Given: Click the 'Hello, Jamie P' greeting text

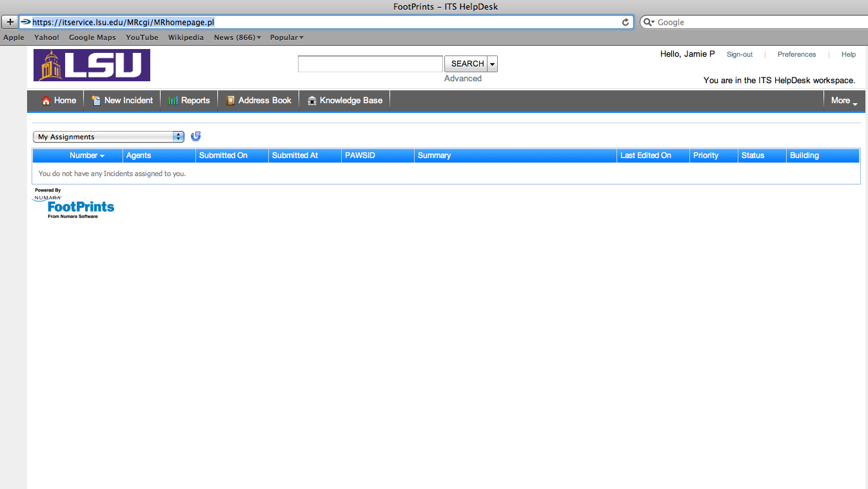Looking at the screenshot, I should point(687,54).
